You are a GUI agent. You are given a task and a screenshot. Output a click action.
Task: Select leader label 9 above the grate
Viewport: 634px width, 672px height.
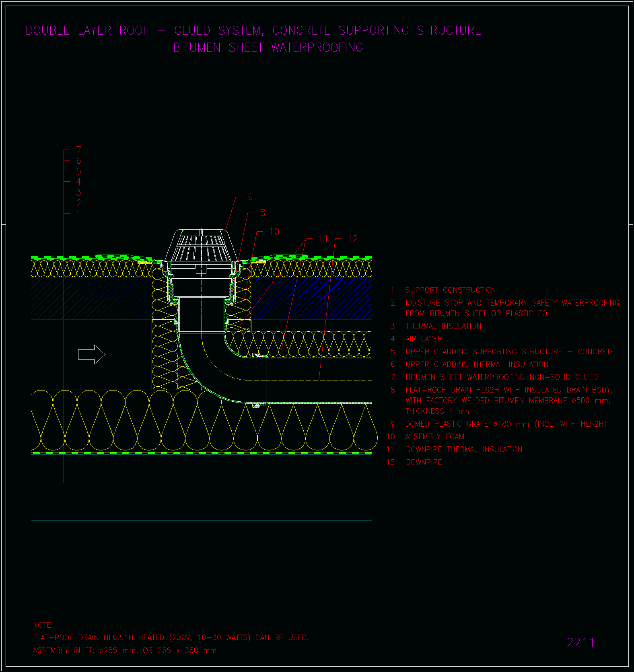click(250, 197)
